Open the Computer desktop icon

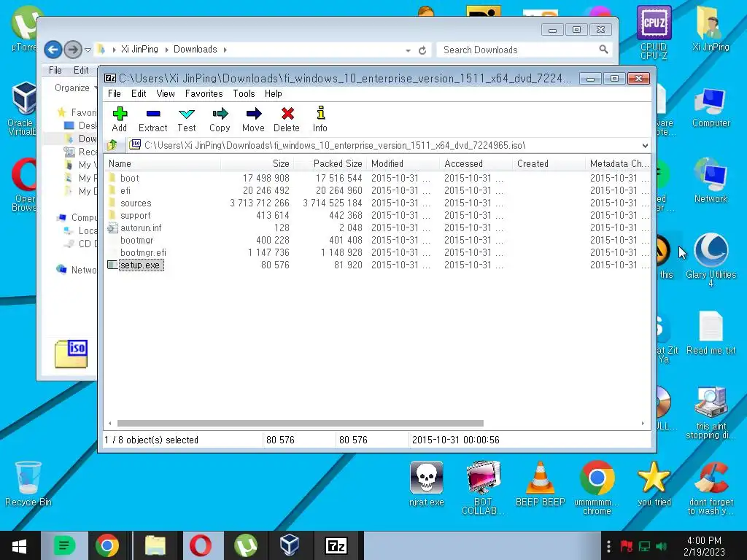click(711, 108)
